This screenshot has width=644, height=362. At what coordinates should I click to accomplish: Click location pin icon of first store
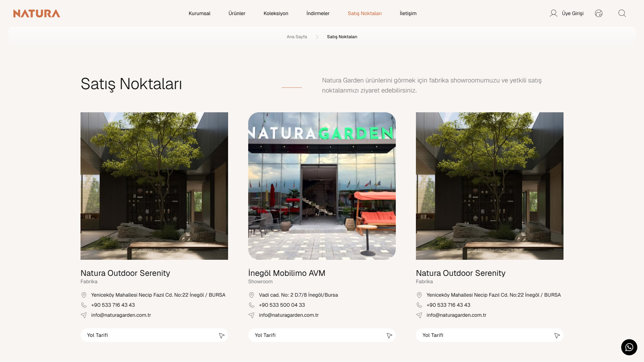[84, 295]
